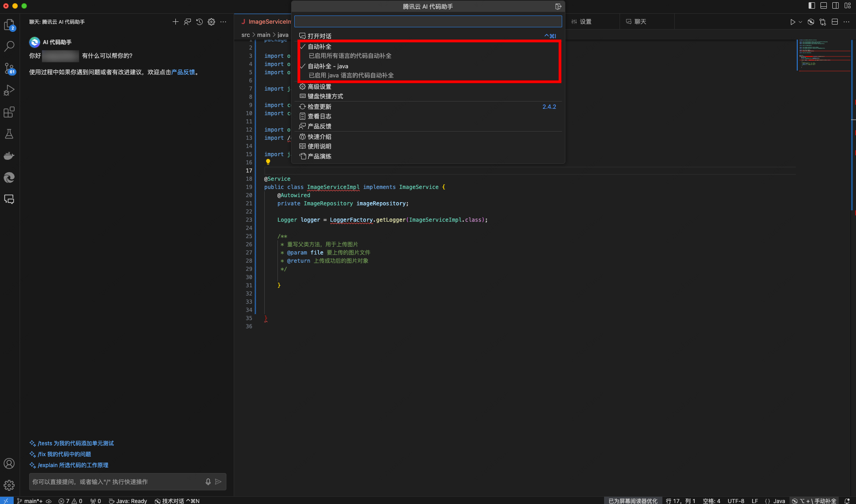
Task: Open the 空格: 4 indentation selector
Action: tap(712, 501)
